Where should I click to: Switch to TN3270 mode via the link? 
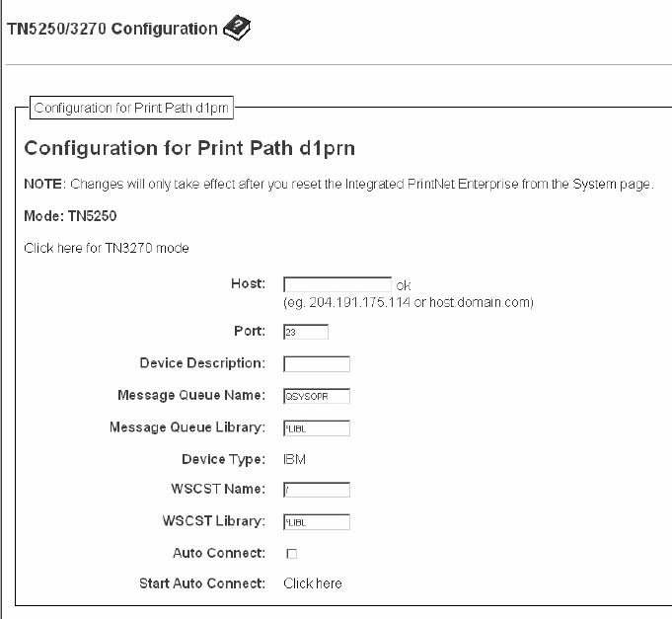point(107,248)
